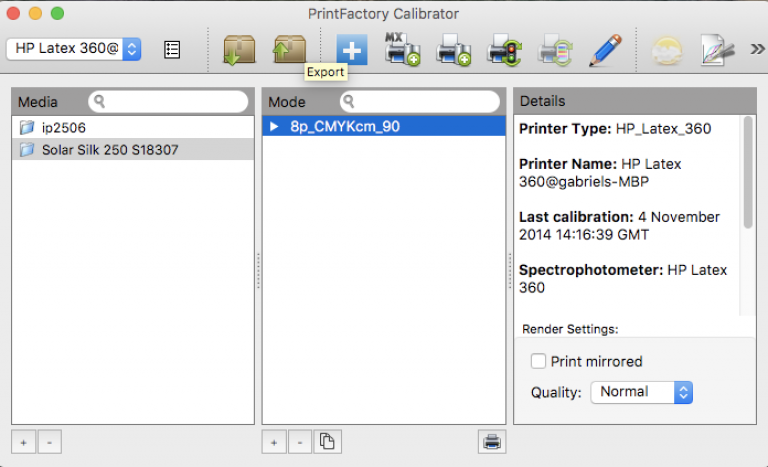
Task: Click the greyed round yellow icon in the toolbar
Action: pyautogui.click(x=667, y=50)
